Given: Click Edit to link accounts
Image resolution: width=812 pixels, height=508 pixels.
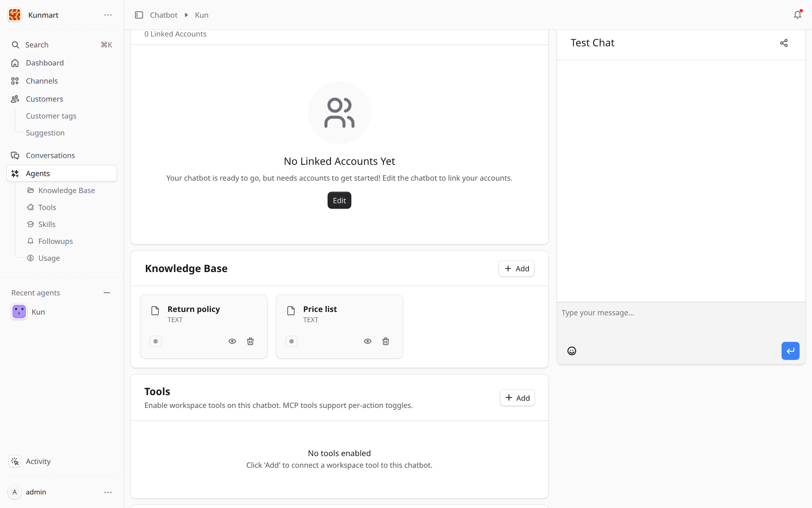Looking at the screenshot, I should [x=339, y=201].
